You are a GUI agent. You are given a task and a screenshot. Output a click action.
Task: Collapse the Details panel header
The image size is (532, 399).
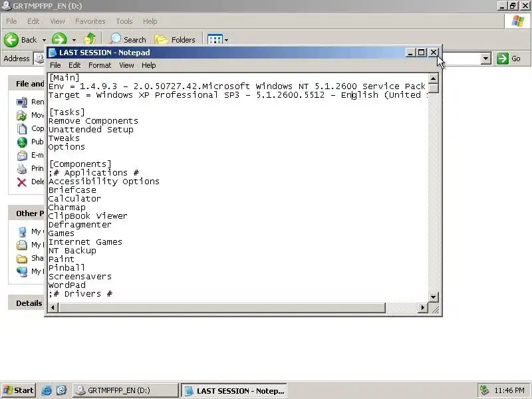(x=27, y=303)
